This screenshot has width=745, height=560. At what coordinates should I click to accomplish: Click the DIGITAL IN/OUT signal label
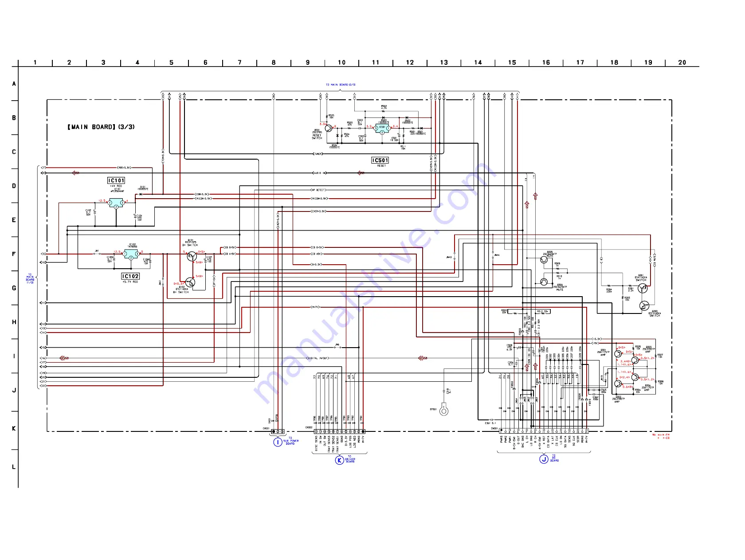click(318, 358)
